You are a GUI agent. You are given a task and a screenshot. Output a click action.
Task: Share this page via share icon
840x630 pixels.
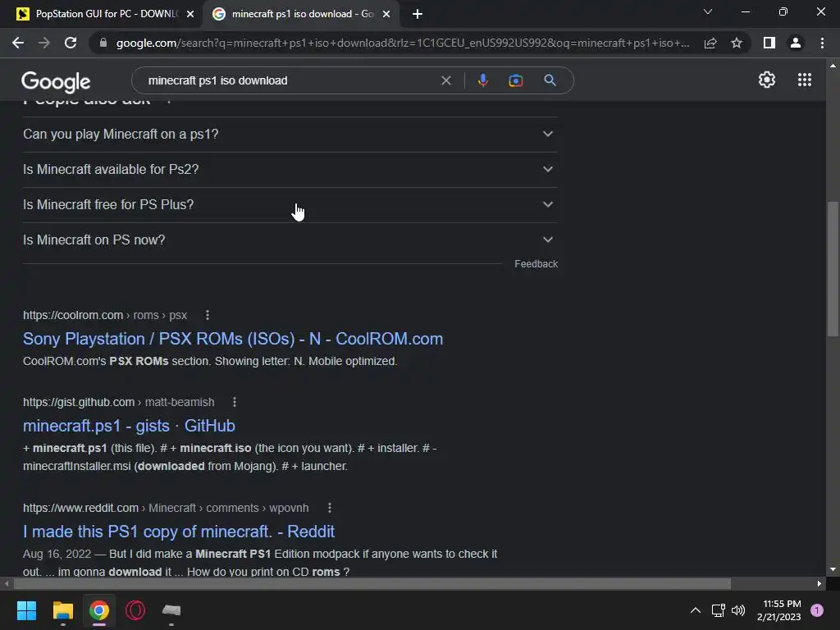click(710, 43)
